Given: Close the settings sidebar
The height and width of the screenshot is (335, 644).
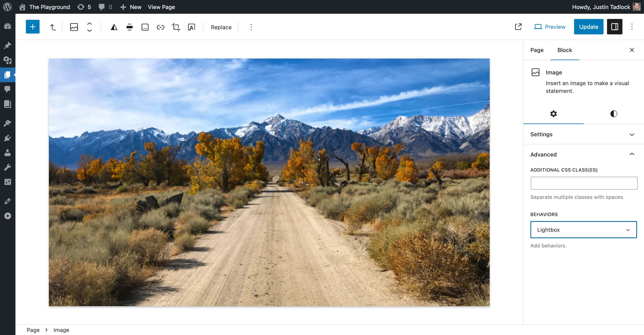Looking at the screenshot, I should 632,50.
